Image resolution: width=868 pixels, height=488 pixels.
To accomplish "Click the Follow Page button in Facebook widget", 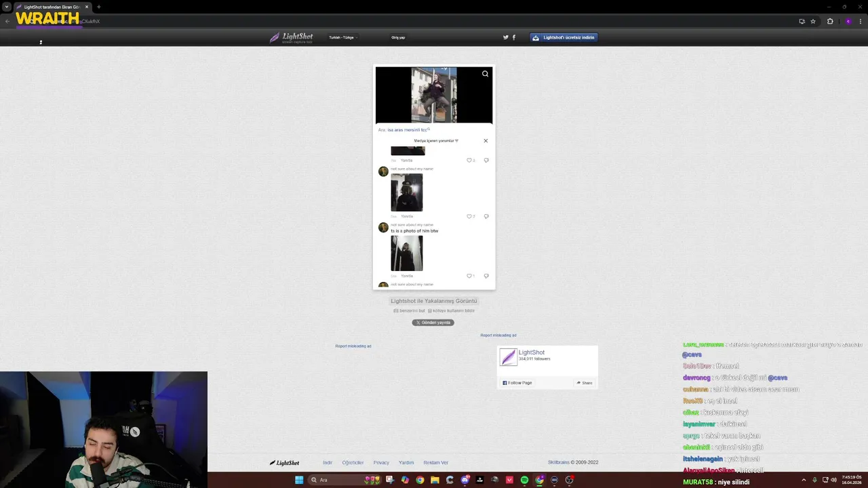I will point(517,383).
